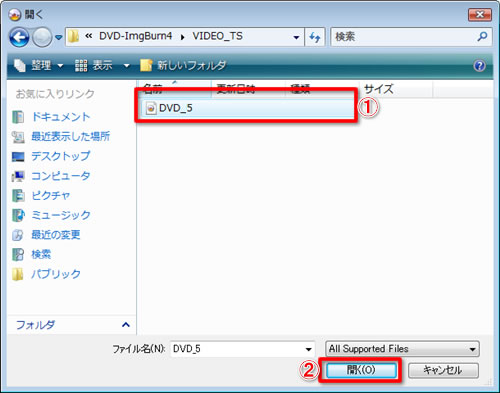
Task: Open the filename history dropdown arrow
Action: click(309, 349)
